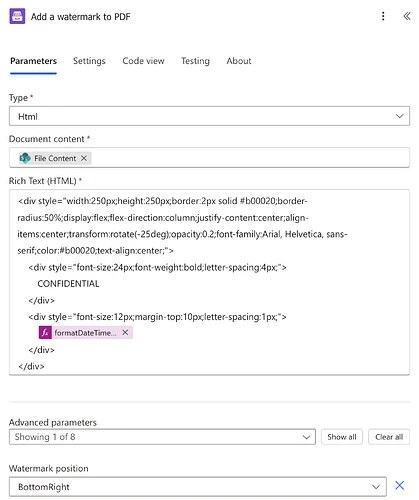Click inside the Rich Text (HTML) editor
Image resolution: width=419 pixels, height=500 pixels.
tap(209, 283)
